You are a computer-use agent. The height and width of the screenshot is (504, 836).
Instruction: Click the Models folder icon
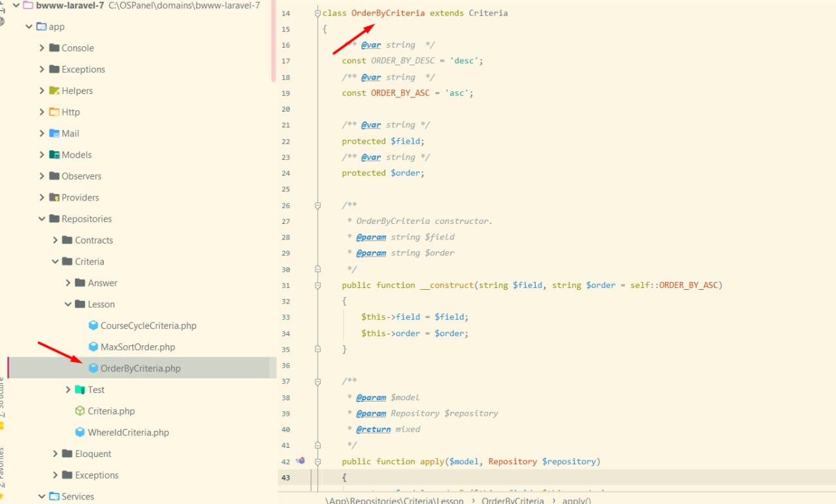[54, 155]
